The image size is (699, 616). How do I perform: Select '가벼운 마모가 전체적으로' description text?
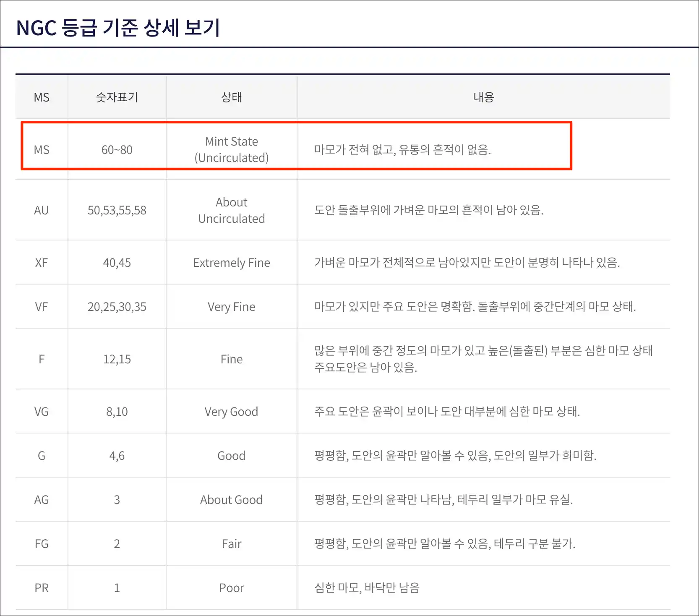click(467, 262)
